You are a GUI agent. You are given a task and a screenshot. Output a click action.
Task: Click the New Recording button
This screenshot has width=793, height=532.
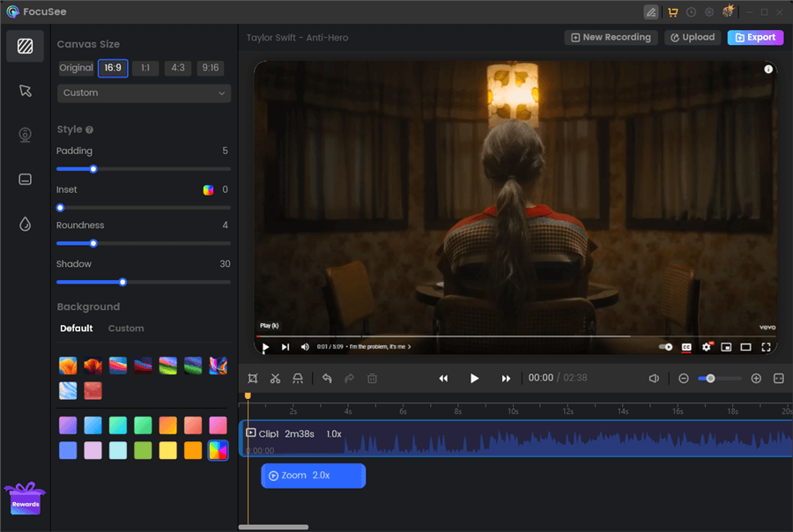click(611, 37)
